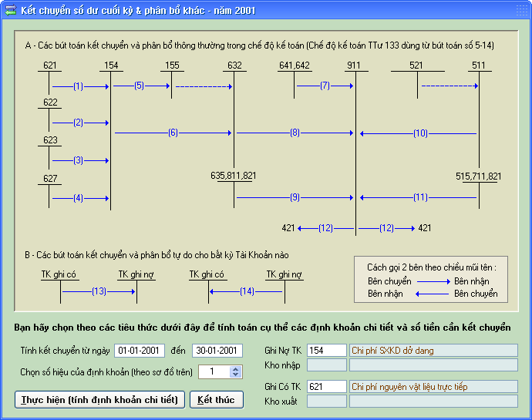
Task: Click the Kho xuất code field
Action: pos(326,401)
